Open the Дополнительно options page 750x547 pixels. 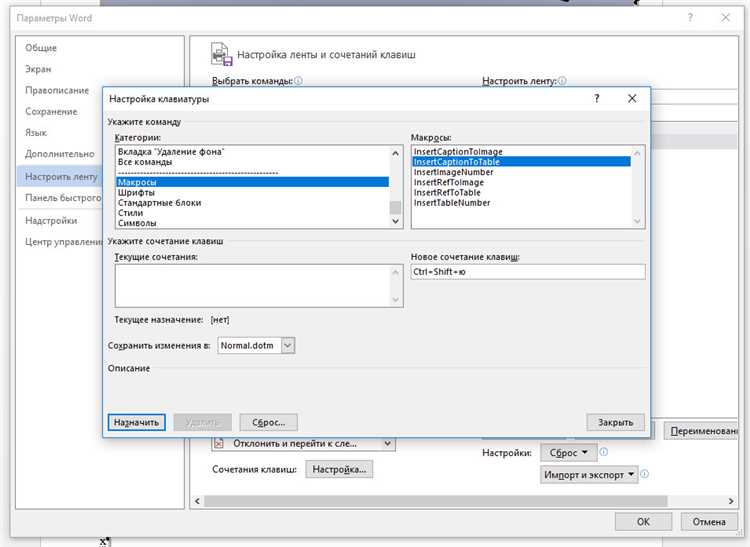(59, 154)
